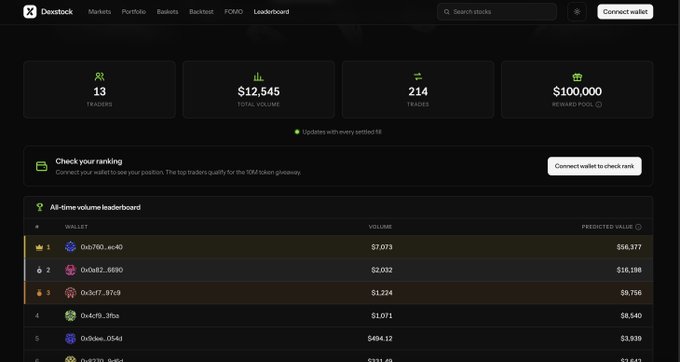Image resolution: width=680 pixels, height=362 pixels.
Task: Click the wallet address 0xb760...ec40
Action: (101, 247)
